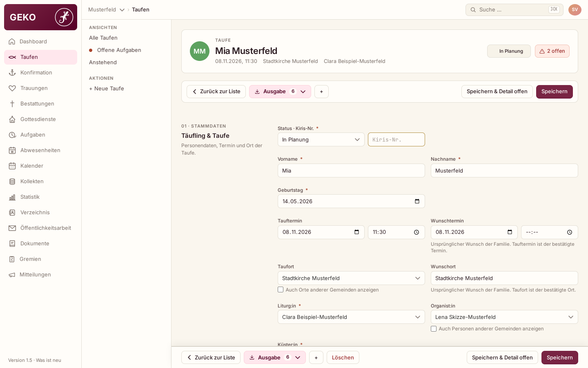
Task: Click the cross icon beside Bestattungen
Action: tap(12, 103)
